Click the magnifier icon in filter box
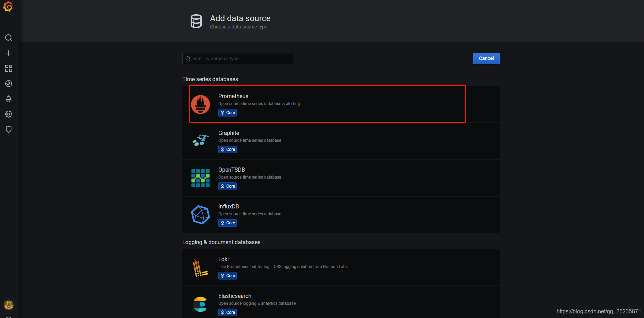This screenshot has height=318, width=644. (x=188, y=59)
